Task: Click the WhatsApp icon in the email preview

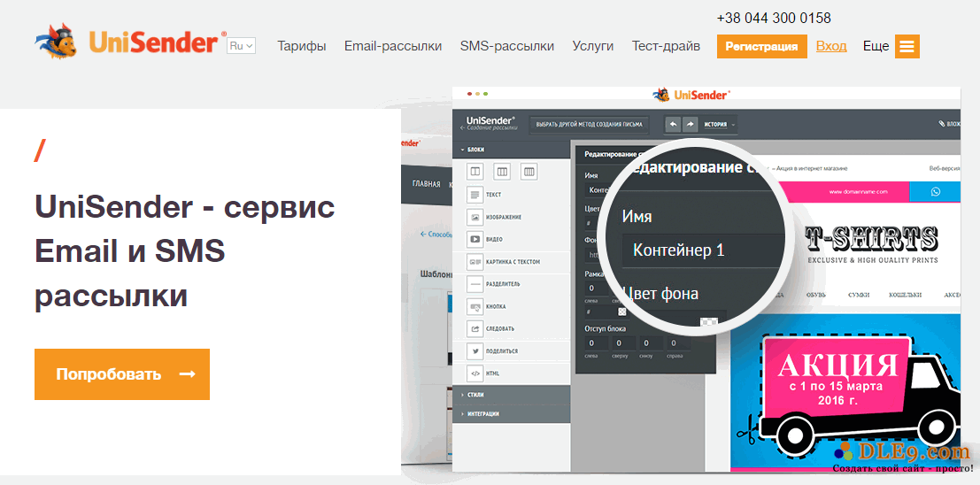Action: [935, 192]
